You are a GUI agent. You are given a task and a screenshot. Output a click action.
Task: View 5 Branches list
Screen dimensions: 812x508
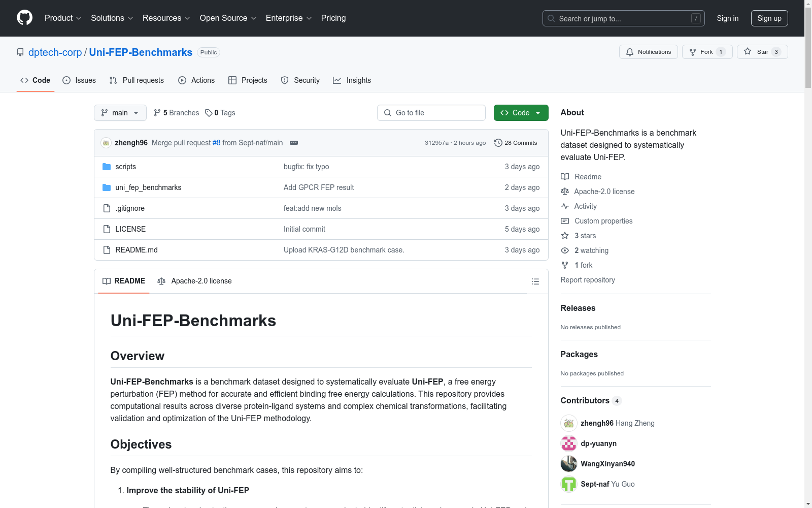(x=177, y=113)
